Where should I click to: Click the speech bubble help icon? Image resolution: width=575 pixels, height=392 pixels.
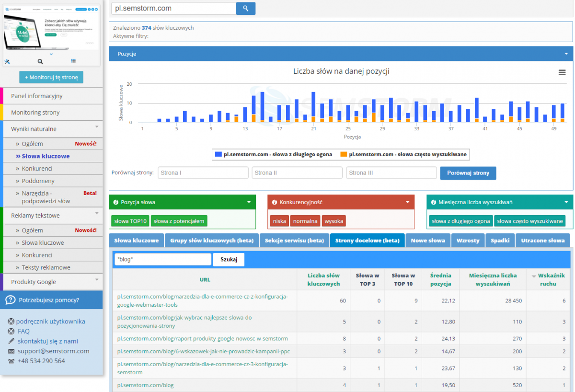tap(11, 300)
